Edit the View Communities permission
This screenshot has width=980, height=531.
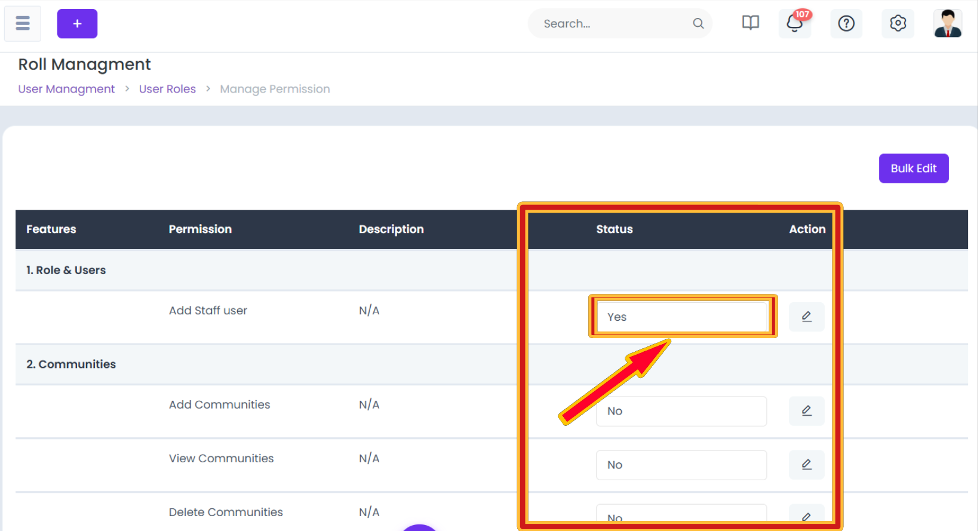pos(806,465)
